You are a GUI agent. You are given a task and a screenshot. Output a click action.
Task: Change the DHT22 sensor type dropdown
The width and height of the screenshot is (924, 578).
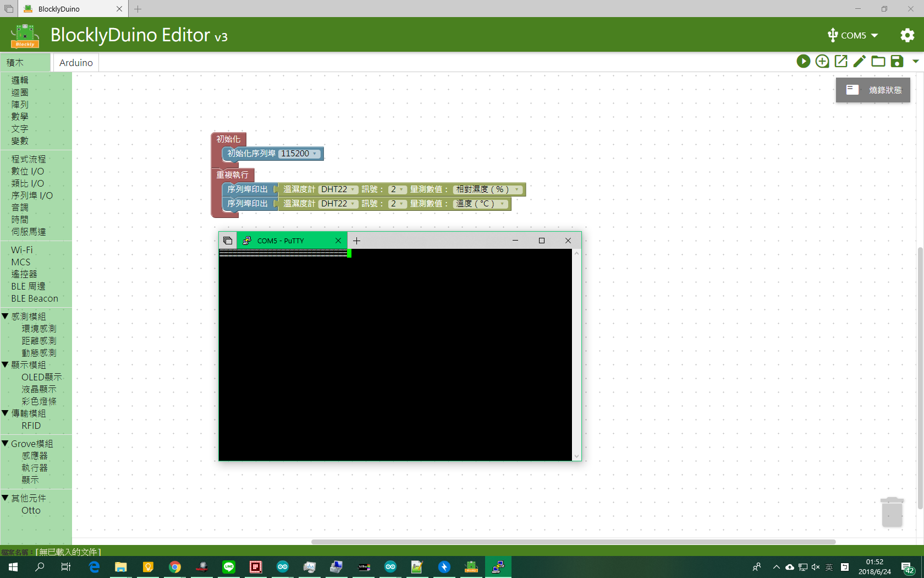click(x=338, y=189)
